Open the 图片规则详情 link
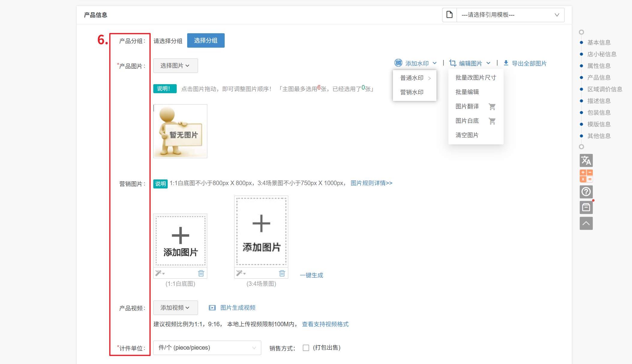The width and height of the screenshot is (632, 364). coord(371,183)
